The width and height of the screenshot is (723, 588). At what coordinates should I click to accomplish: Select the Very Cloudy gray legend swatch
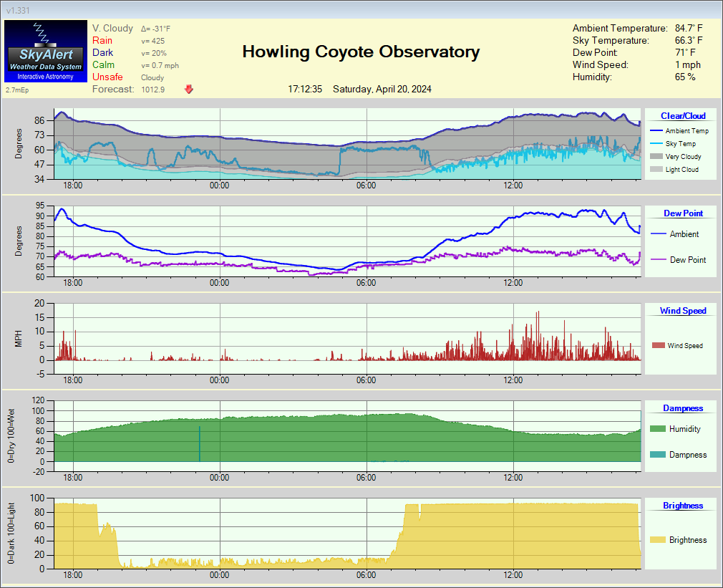point(655,157)
